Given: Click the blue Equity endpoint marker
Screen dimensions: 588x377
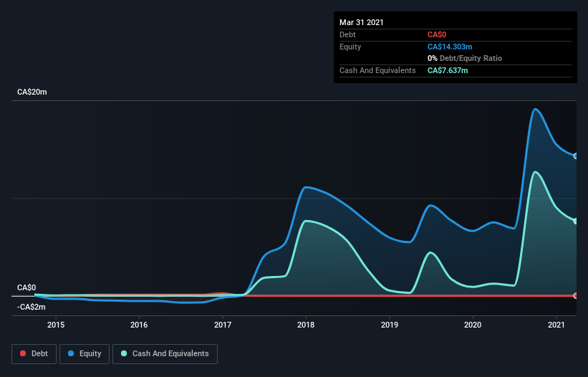Looking at the screenshot, I should (576, 156).
